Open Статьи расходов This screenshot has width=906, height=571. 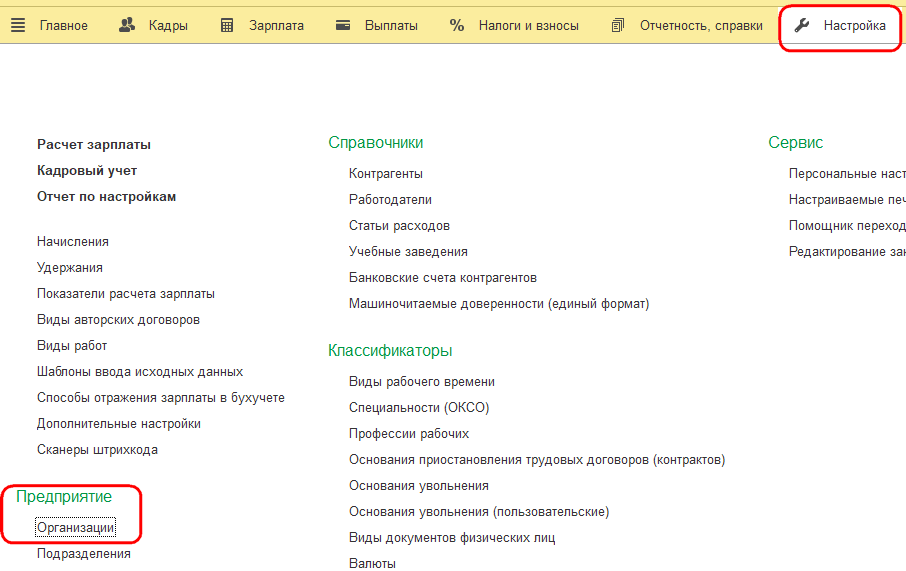click(x=399, y=225)
